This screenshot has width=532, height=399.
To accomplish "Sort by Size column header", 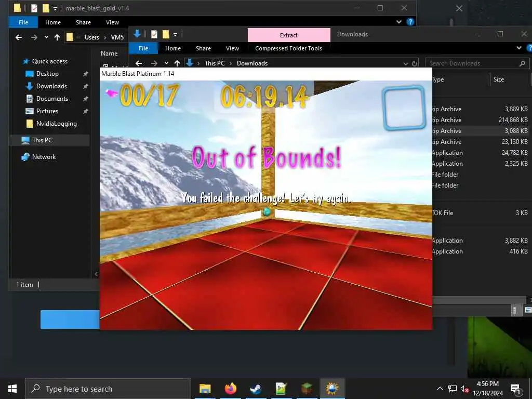I will point(498,79).
